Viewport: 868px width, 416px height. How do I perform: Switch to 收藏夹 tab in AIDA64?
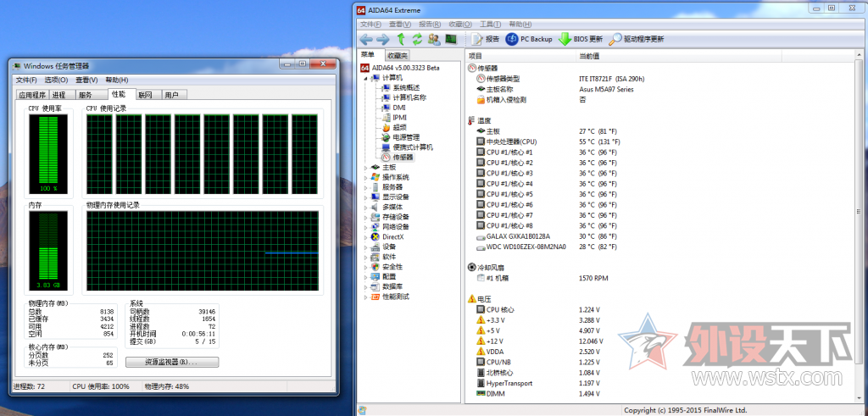click(398, 55)
